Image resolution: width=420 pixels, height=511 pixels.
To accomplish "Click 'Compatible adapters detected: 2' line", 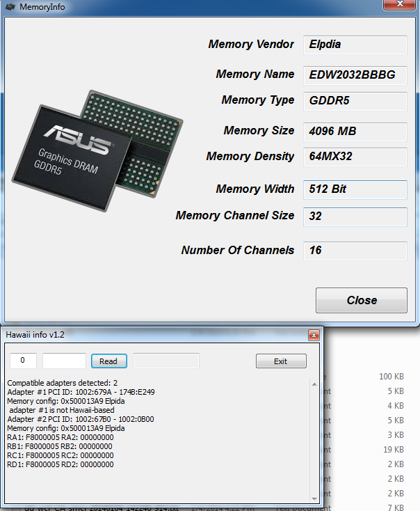I will pos(62,383).
